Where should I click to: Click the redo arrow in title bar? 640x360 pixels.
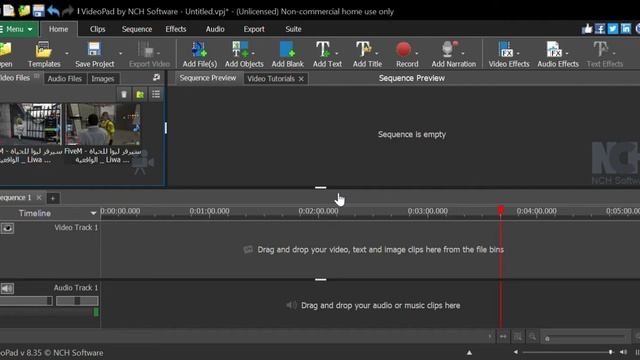click(x=68, y=11)
